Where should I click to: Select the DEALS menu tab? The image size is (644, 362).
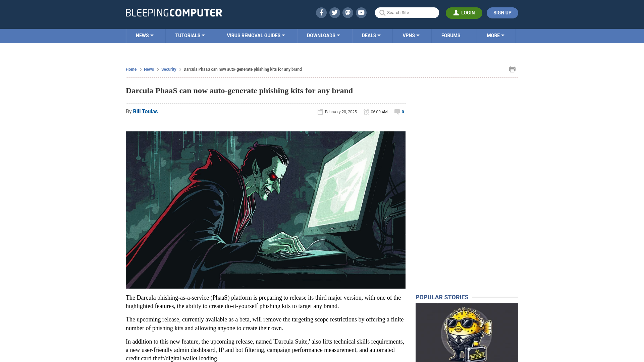371,35
